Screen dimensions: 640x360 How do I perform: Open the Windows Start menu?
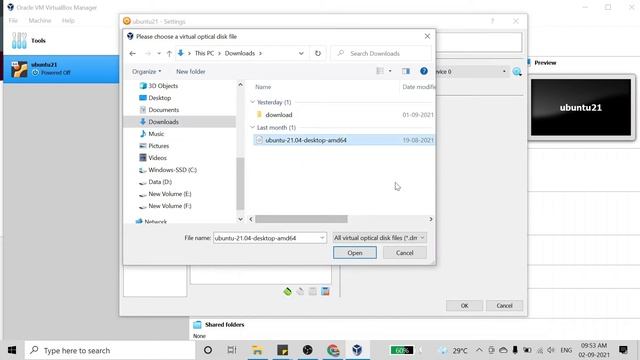point(12,350)
